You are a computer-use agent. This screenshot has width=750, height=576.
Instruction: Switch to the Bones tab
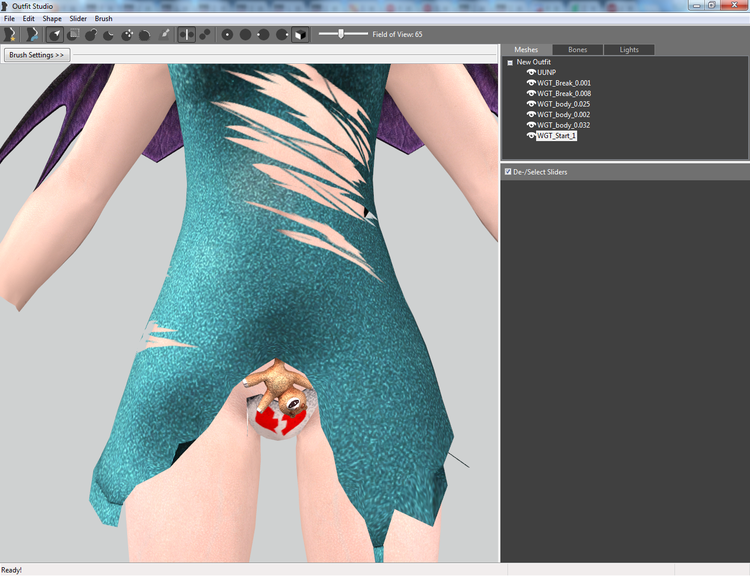point(577,50)
